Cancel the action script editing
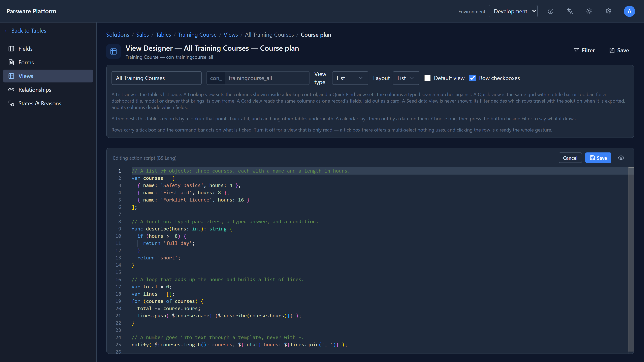 570,158
